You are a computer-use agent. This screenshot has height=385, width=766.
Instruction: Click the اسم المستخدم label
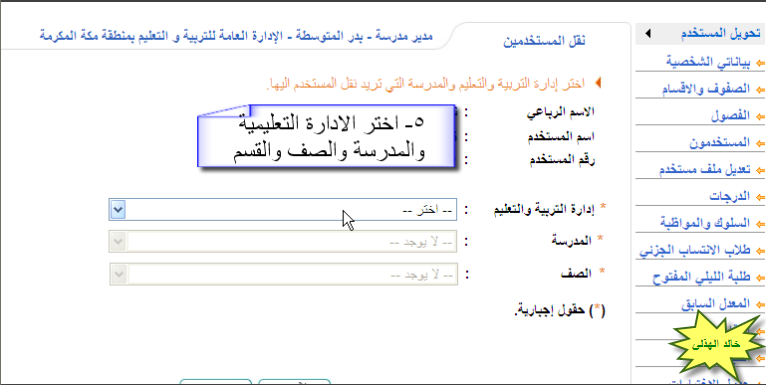(x=561, y=136)
